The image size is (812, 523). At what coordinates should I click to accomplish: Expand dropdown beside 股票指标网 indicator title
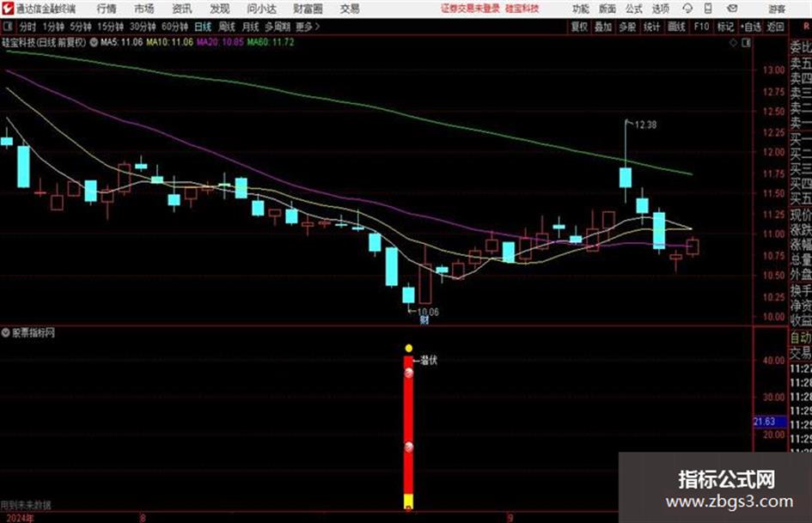tap(6, 333)
